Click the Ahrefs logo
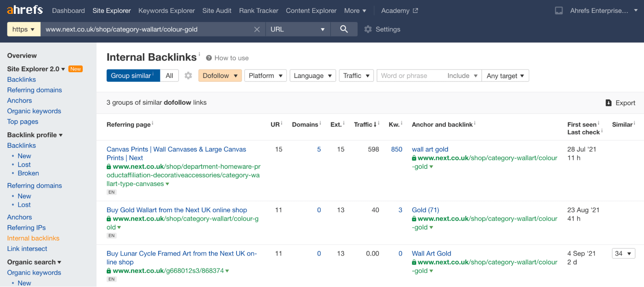Image resolution: width=644 pixels, height=287 pixels. coord(25,10)
